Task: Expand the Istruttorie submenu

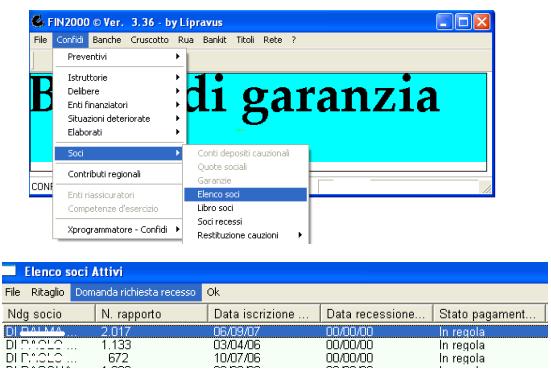Action: [x=118, y=77]
